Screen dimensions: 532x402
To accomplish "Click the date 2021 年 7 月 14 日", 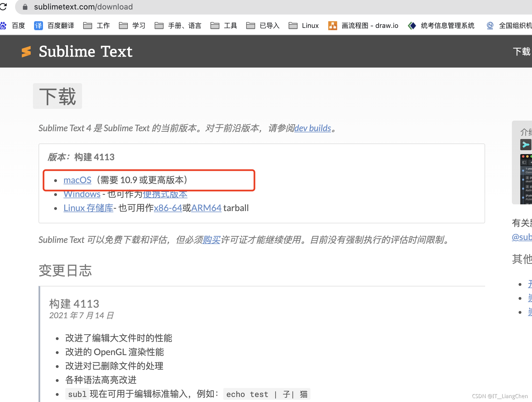I will (x=82, y=315).
